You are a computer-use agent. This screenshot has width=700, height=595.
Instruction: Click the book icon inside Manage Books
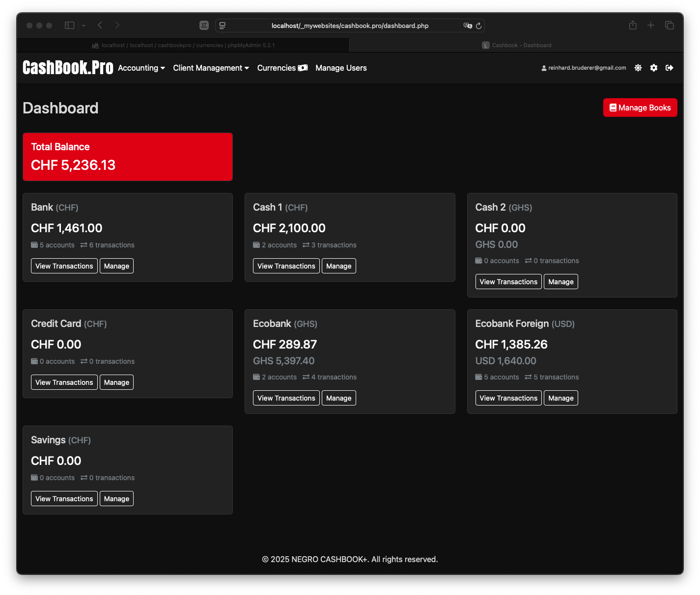point(613,108)
